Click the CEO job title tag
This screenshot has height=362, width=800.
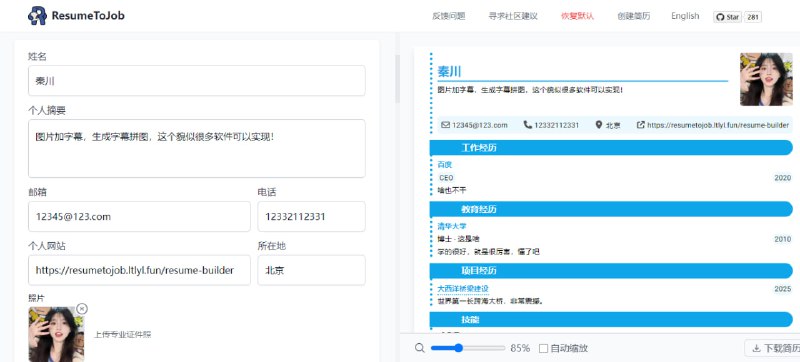446,178
